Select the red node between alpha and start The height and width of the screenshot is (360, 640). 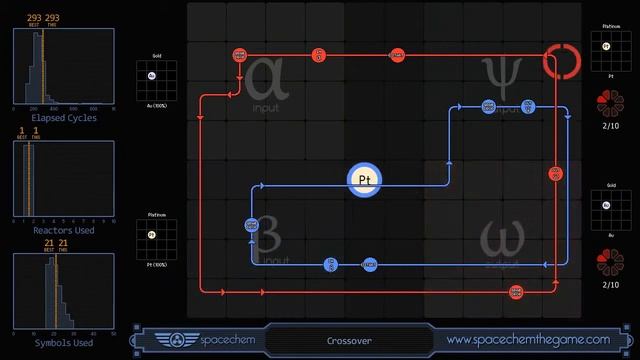click(319, 55)
